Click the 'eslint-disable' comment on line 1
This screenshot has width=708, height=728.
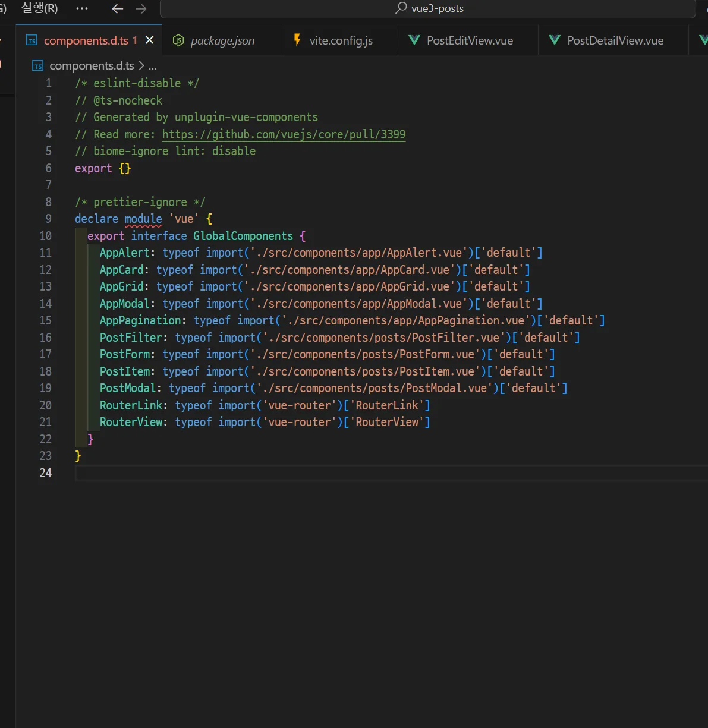pos(137,83)
